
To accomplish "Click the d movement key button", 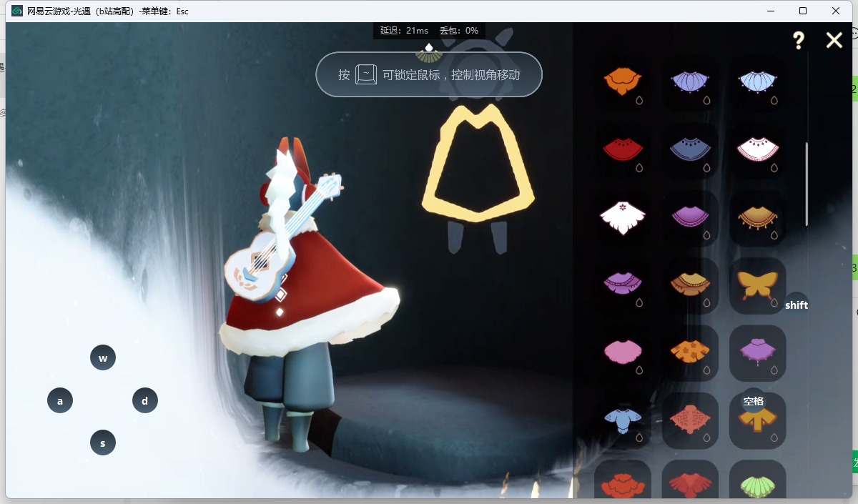I will [x=145, y=401].
